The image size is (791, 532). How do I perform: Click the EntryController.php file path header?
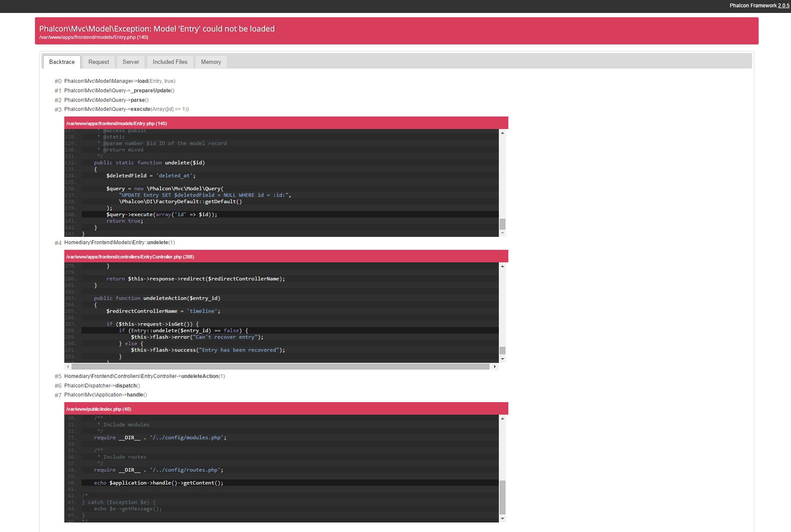(x=130, y=256)
